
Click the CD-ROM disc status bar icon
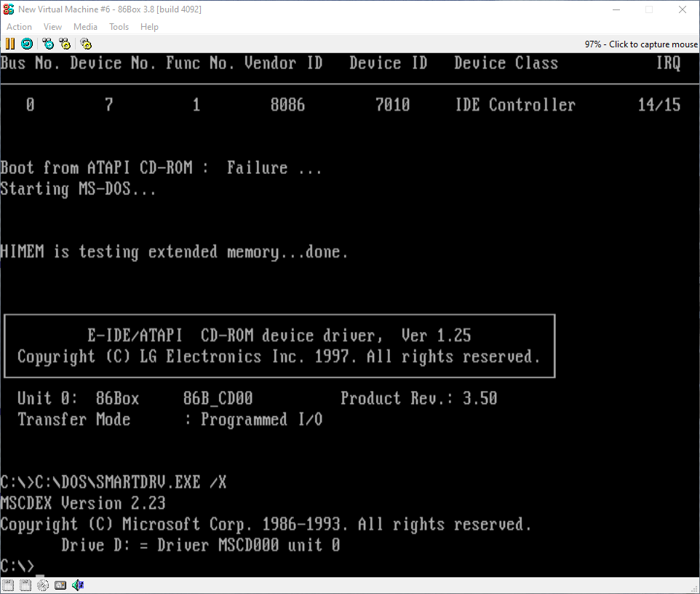41,585
